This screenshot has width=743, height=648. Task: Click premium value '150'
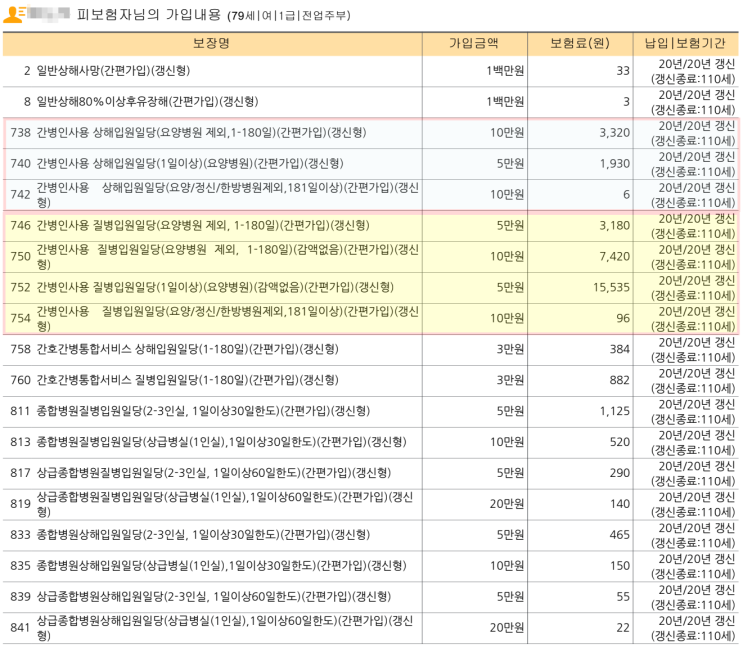620,566
